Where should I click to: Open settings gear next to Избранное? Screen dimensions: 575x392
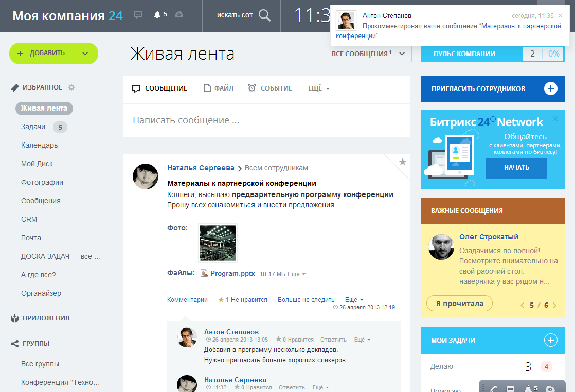point(71,87)
